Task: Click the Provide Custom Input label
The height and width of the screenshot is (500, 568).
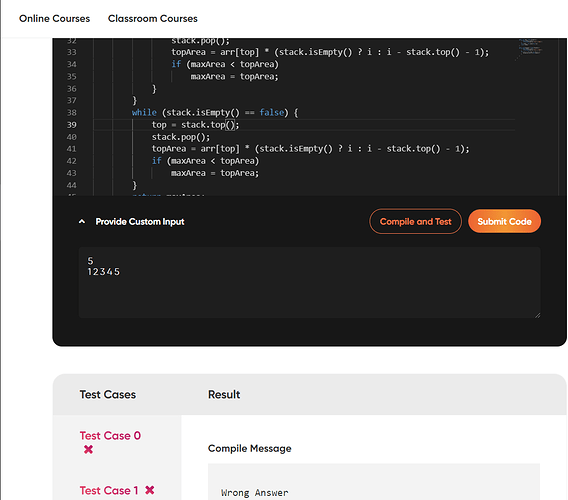Action: 140,221
